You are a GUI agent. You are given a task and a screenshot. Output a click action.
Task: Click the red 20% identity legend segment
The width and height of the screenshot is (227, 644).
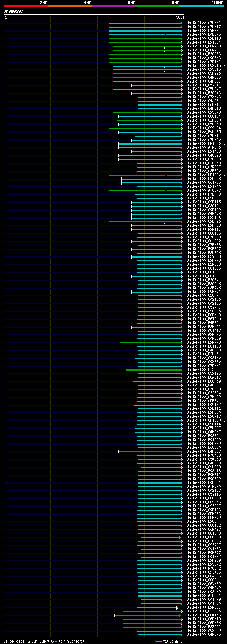26,6
